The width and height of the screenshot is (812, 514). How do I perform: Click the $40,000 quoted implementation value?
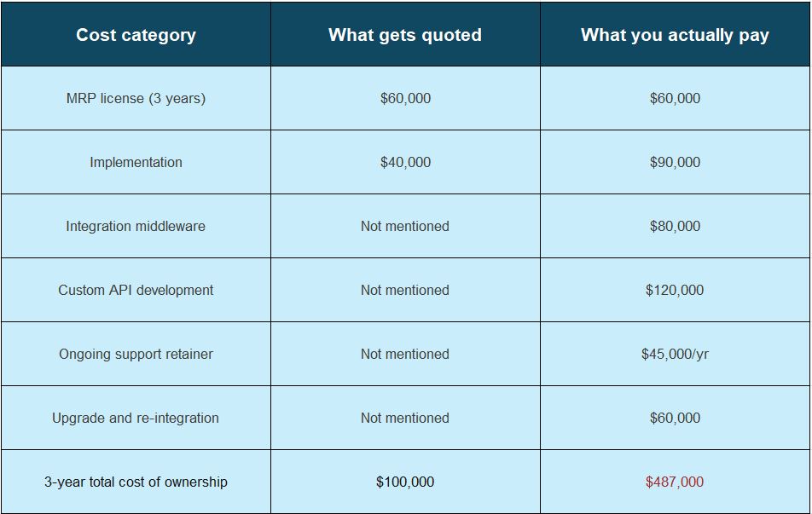(405, 162)
